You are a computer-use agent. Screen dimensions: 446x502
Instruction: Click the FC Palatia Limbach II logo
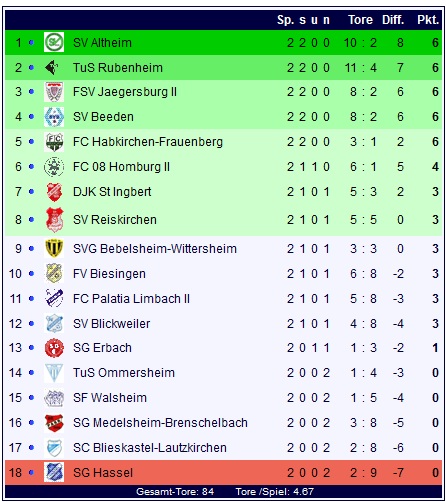(x=54, y=298)
